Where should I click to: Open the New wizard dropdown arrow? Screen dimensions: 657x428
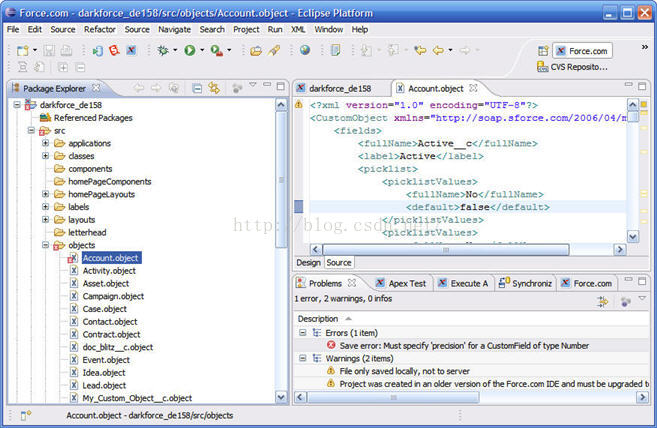35,50
